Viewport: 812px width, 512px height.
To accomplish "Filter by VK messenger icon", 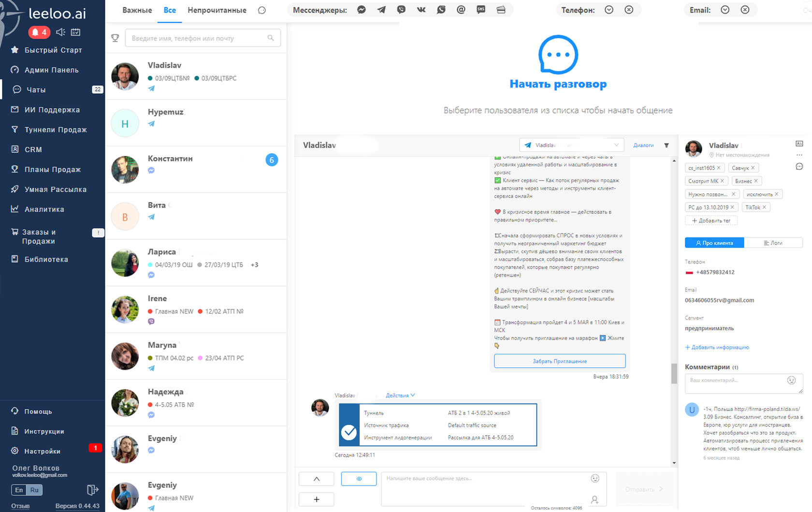I will click(421, 10).
